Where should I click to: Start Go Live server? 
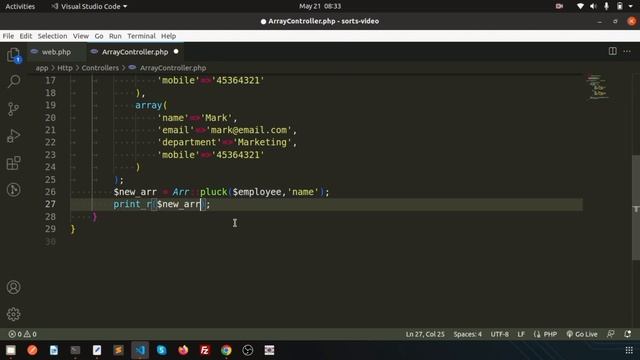point(582,334)
